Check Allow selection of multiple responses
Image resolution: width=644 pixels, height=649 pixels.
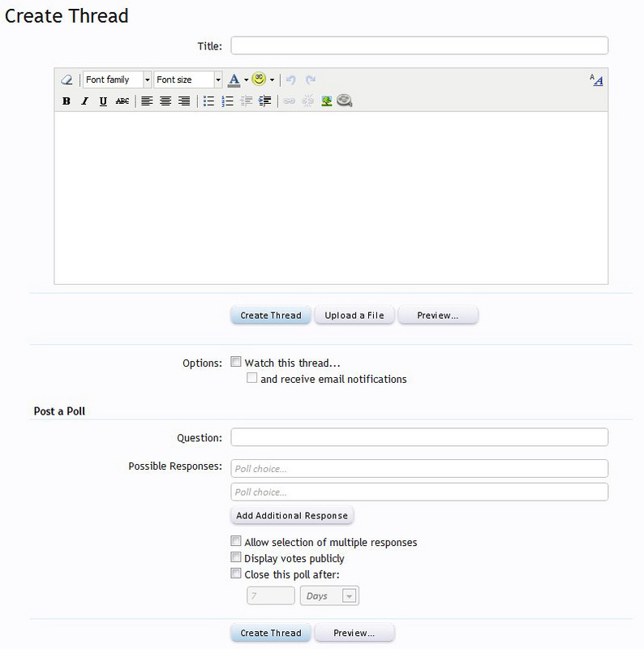point(236,541)
